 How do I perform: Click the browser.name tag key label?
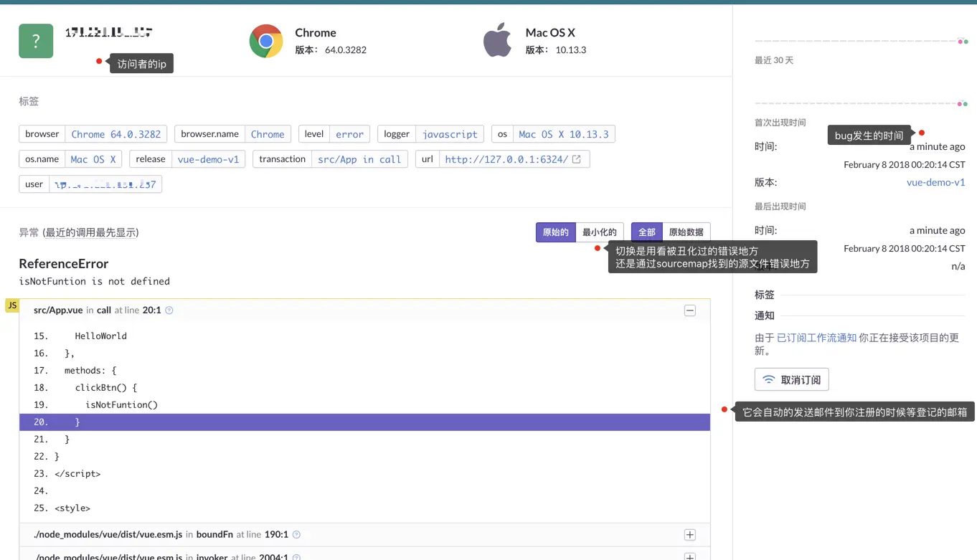[210, 134]
